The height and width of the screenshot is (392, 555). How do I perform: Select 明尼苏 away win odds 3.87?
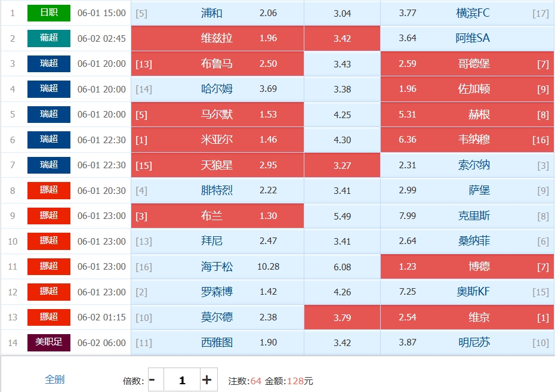point(467,342)
